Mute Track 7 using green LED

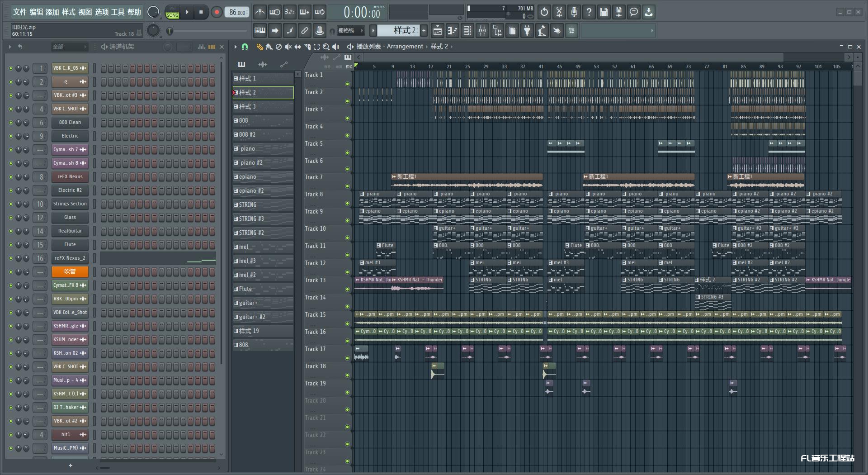[x=347, y=186]
